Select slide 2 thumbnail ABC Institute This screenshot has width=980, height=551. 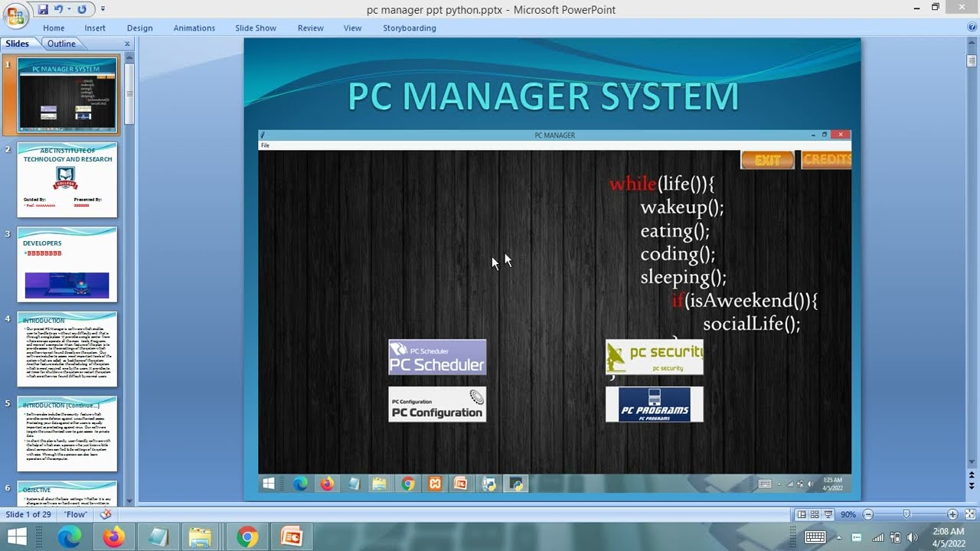[67, 180]
